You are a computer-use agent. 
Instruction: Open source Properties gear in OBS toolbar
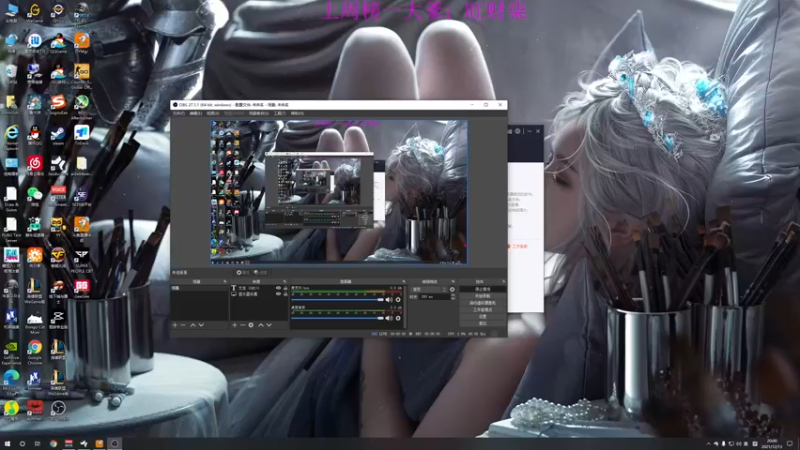coord(244,272)
